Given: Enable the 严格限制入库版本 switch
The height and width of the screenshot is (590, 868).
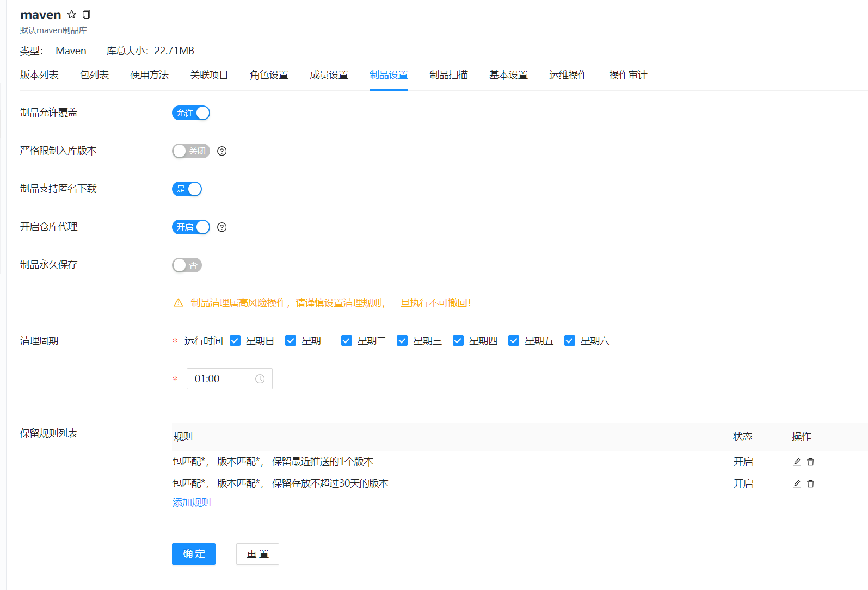Looking at the screenshot, I should (191, 151).
